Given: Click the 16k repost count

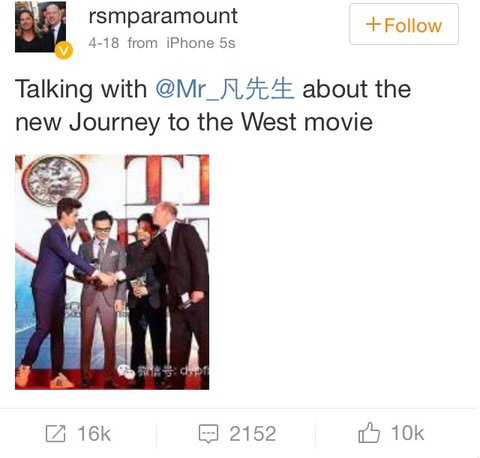Looking at the screenshot, I should [94, 433].
